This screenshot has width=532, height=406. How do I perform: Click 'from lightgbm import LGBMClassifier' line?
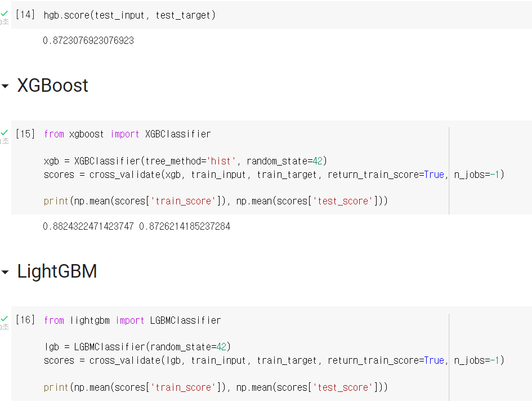click(132, 320)
